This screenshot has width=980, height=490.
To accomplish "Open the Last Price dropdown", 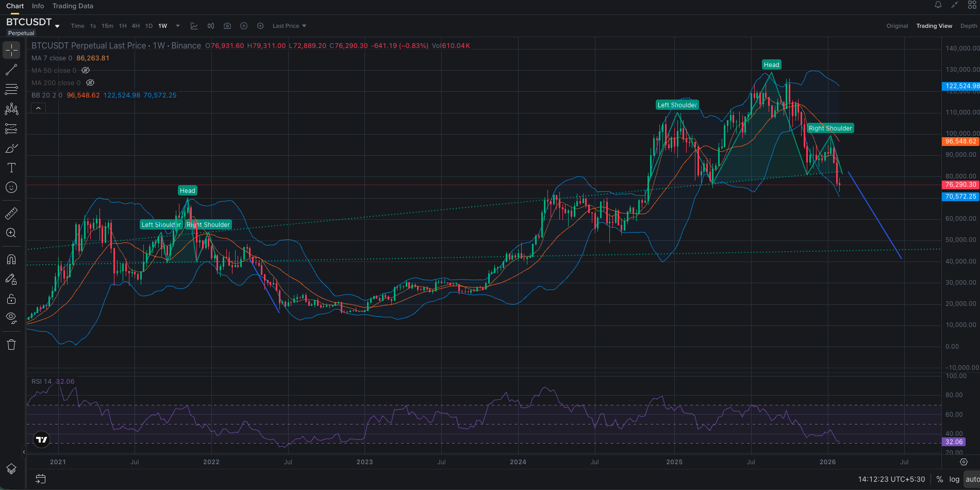I will (x=289, y=26).
